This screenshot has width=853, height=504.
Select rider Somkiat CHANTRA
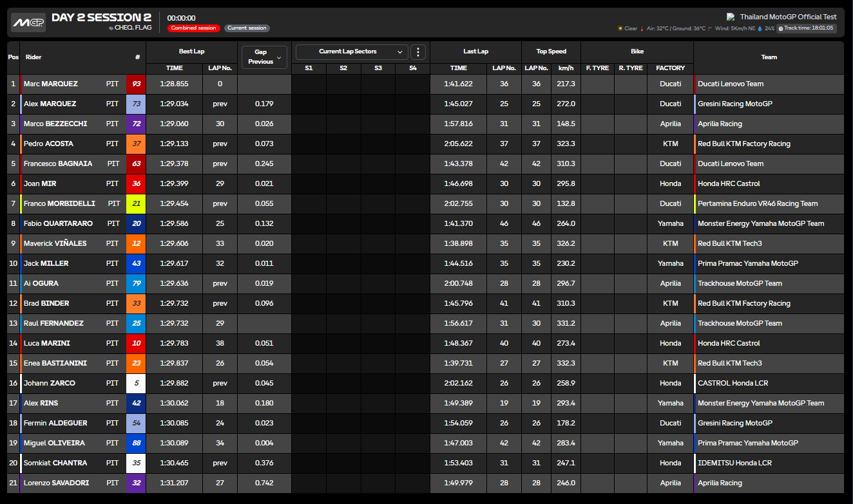[x=55, y=463]
